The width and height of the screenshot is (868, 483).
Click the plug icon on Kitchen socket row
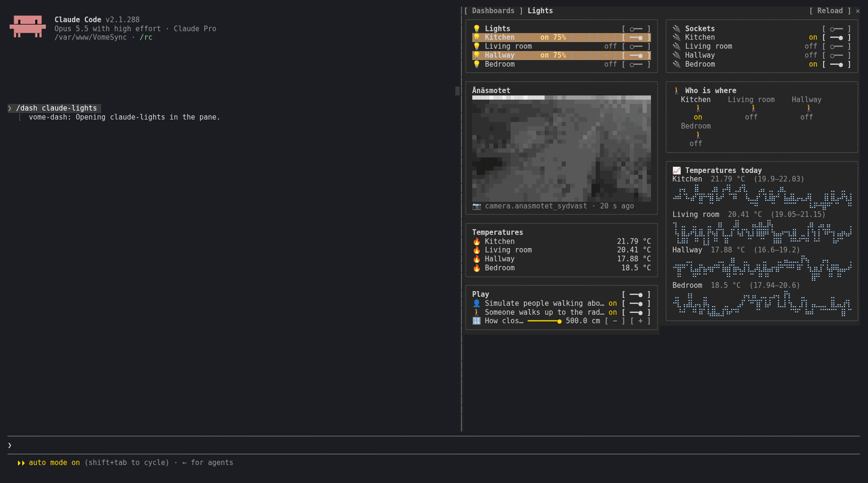(x=676, y=38)
